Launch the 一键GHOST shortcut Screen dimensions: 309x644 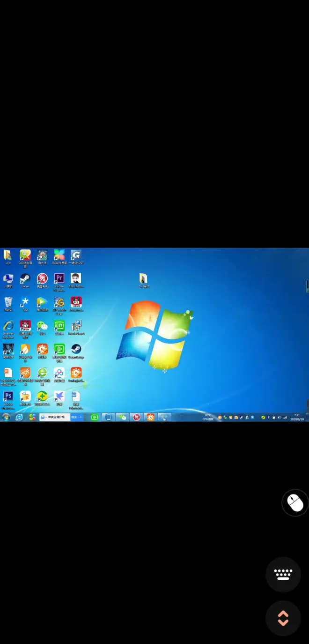(76, 256)
